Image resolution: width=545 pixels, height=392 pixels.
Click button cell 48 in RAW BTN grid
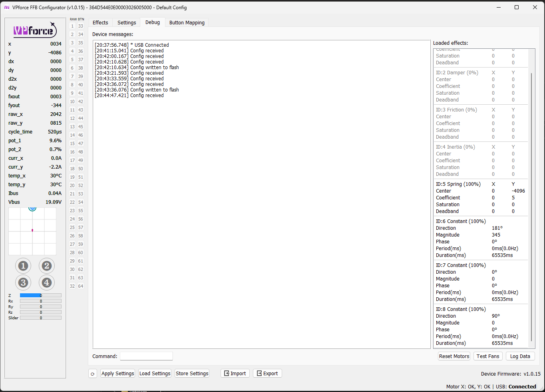(x=81, y=152)
